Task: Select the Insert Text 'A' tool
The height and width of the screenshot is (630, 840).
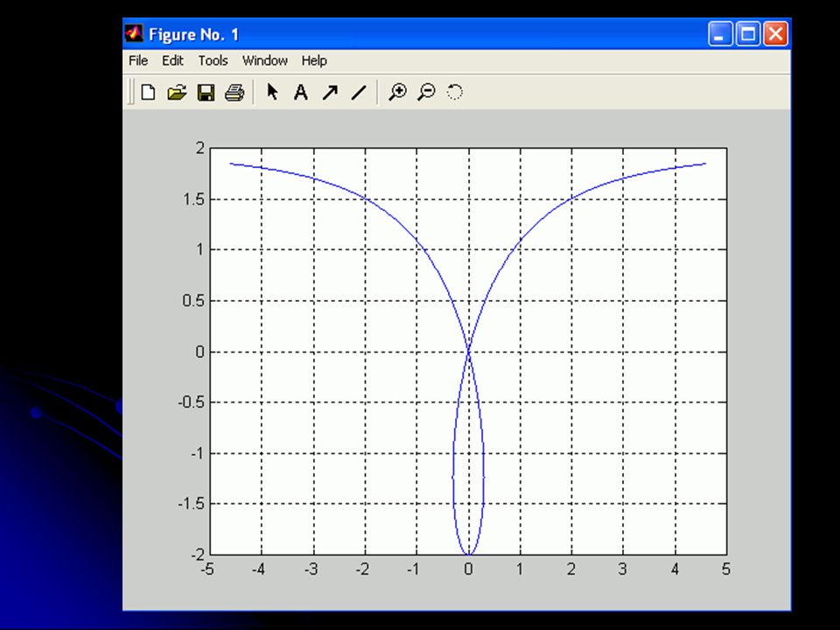Action: click(301, 92)
